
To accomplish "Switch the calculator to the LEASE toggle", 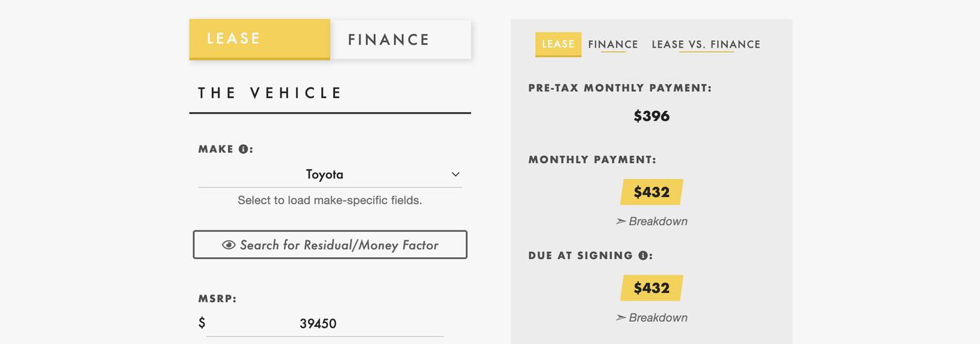I will (259, 39).
